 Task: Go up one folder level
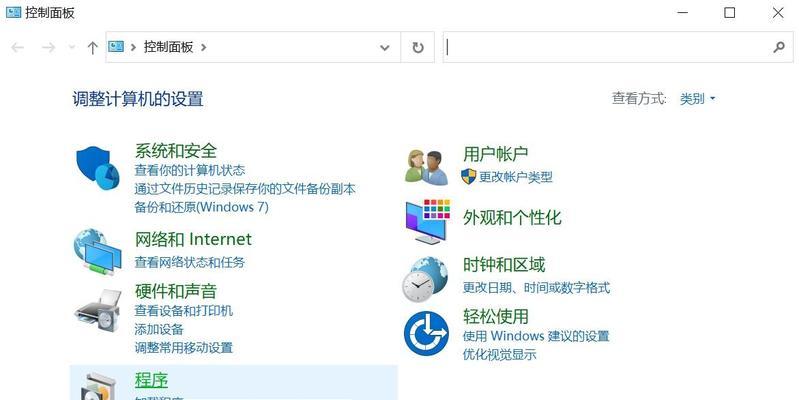(x=92, y=48)
